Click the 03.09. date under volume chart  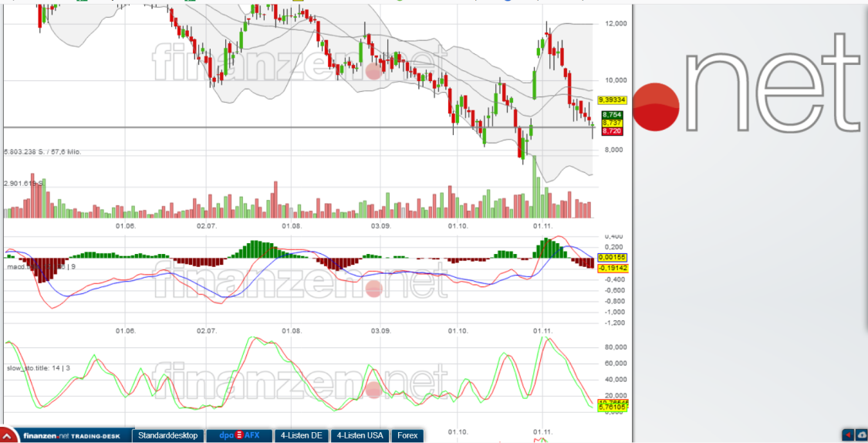tap(381, 226)
